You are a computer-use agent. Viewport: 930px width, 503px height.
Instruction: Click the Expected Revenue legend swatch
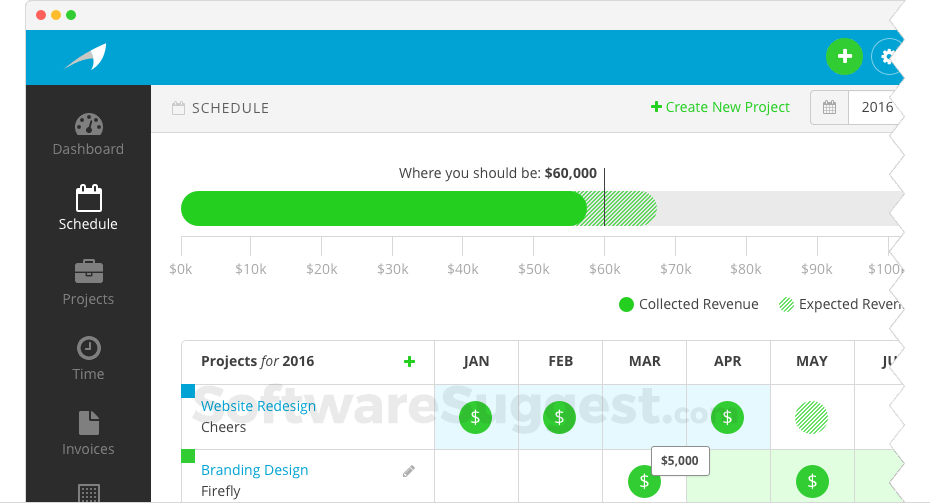pyautogui.click(x=786, y=304)
